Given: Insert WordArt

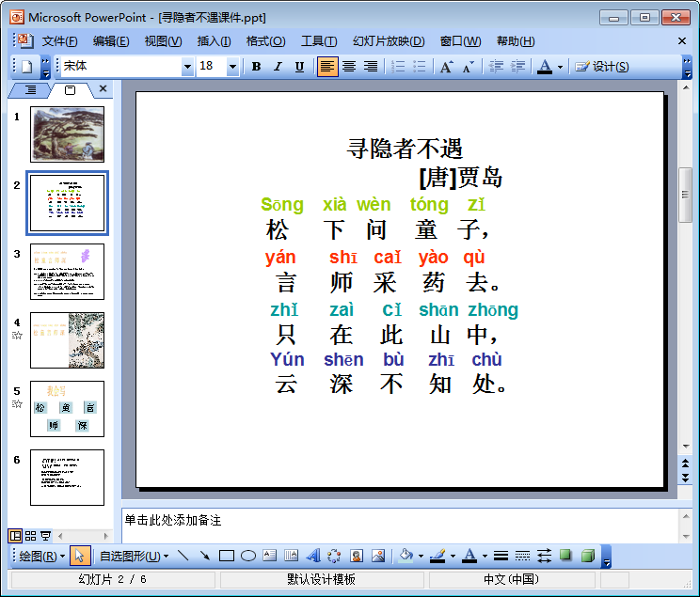Looking at the screenshot, I should [313, 556].
